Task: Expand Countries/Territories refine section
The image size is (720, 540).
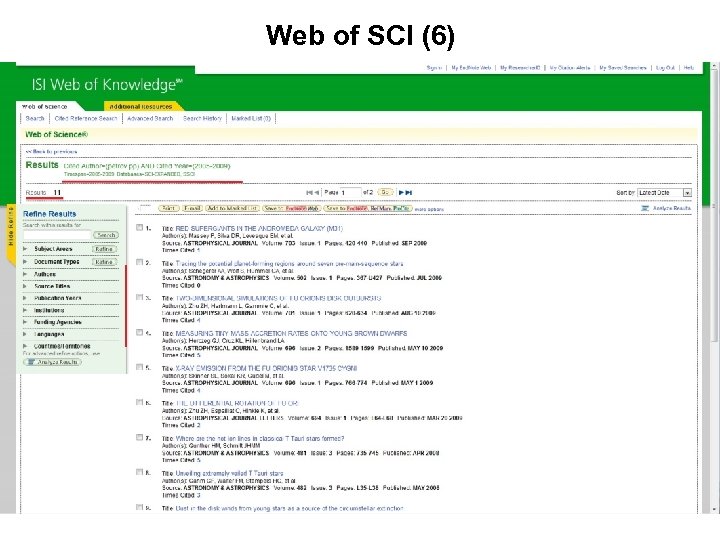Action: pos(25,346)
